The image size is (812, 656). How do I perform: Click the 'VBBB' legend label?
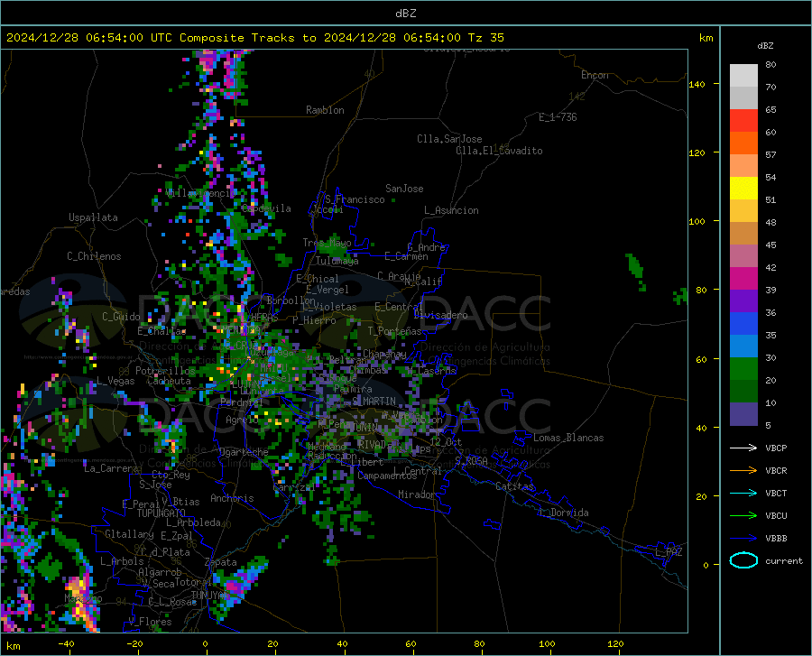(776, 539)
